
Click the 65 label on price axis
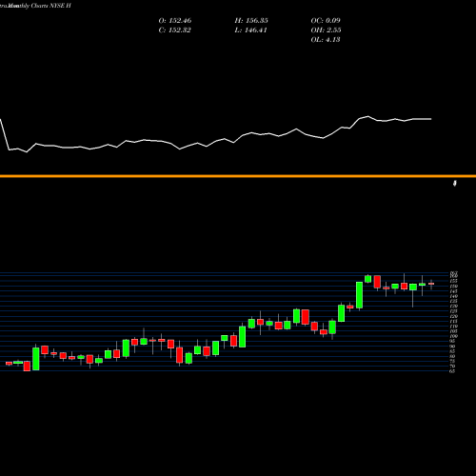[452, 371]
